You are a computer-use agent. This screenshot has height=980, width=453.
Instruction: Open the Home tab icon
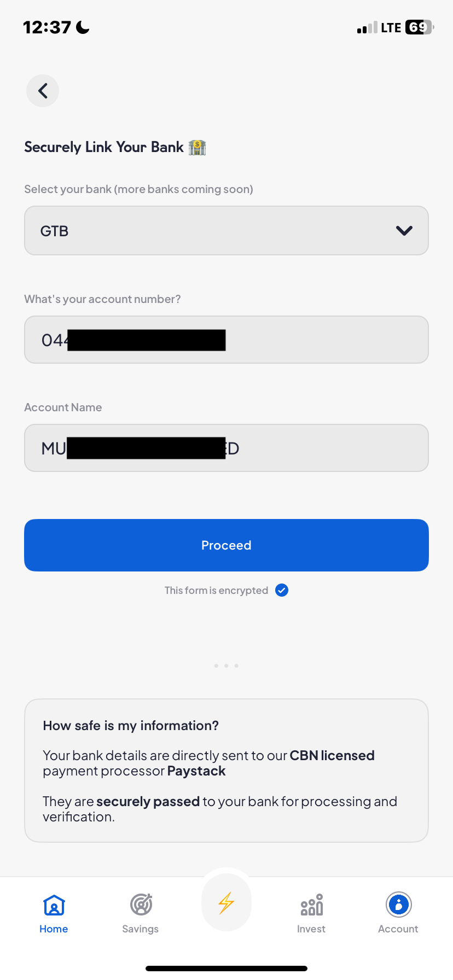click(54, 905)
